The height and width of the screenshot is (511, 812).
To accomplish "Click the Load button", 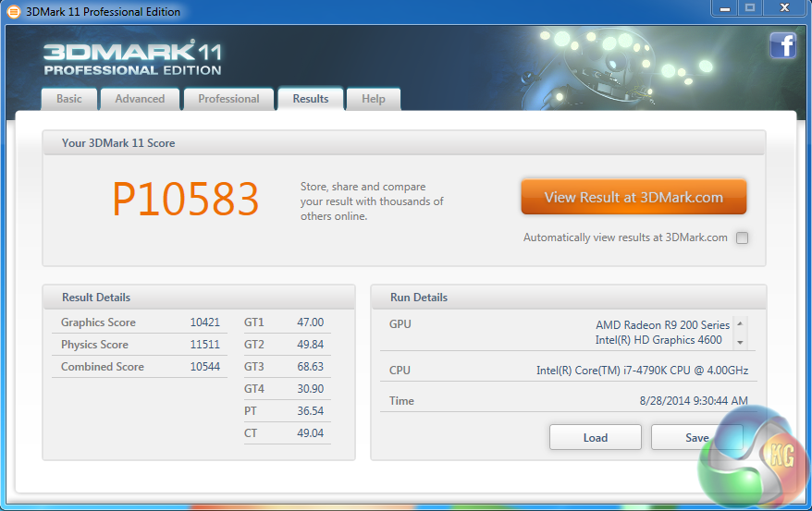I will pos(596,438).
